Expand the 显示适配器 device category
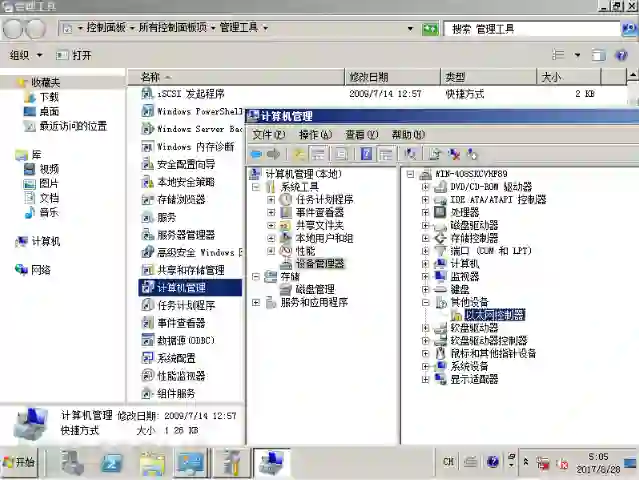This screenshot has height=480, width=639. [425, 379]
